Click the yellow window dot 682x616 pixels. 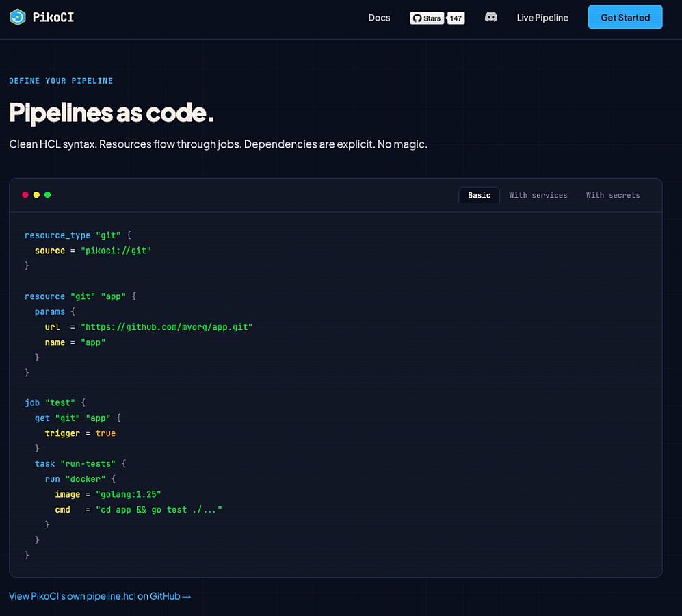[x=36, y=194]
